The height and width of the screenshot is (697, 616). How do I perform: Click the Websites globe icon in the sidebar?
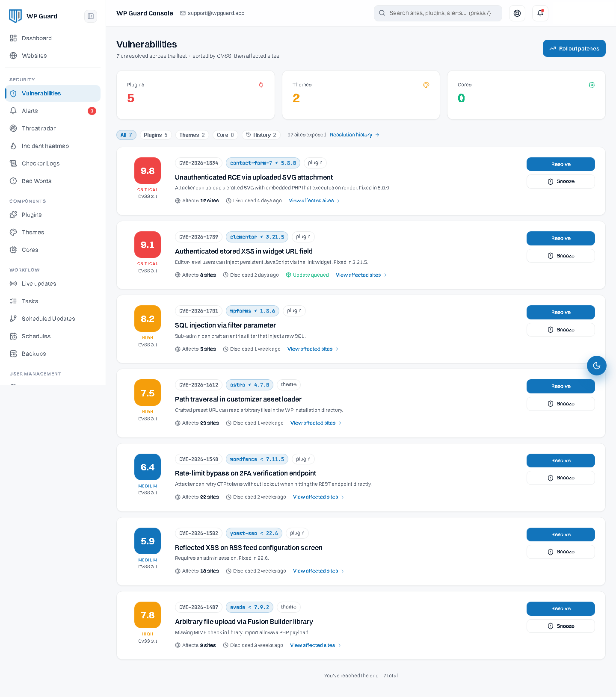tap(13, 56)
